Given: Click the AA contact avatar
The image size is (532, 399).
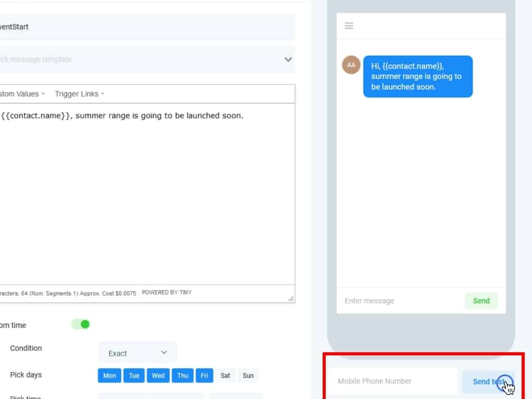Looking at the screenshot, I should 351,65.
